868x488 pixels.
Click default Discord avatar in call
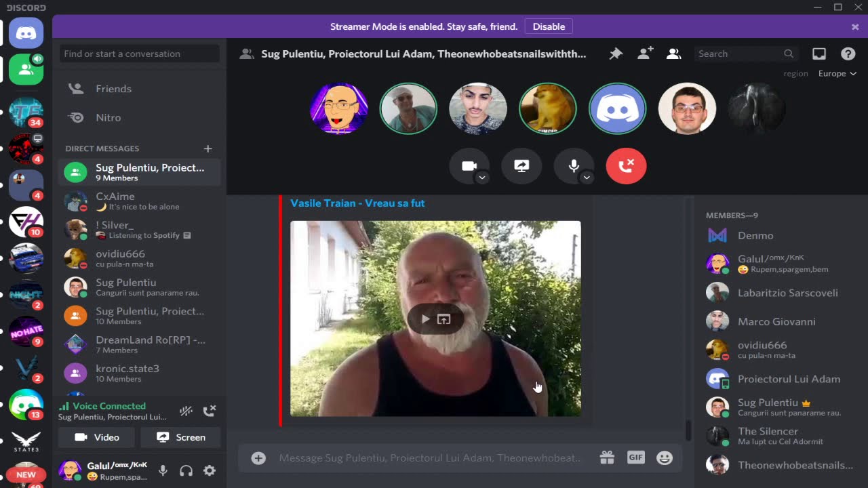point(617,108)
